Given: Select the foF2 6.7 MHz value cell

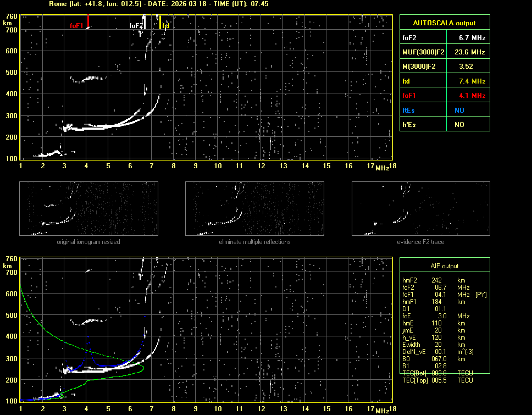Looking at the screenshot, I should click(x=472, y=38).
